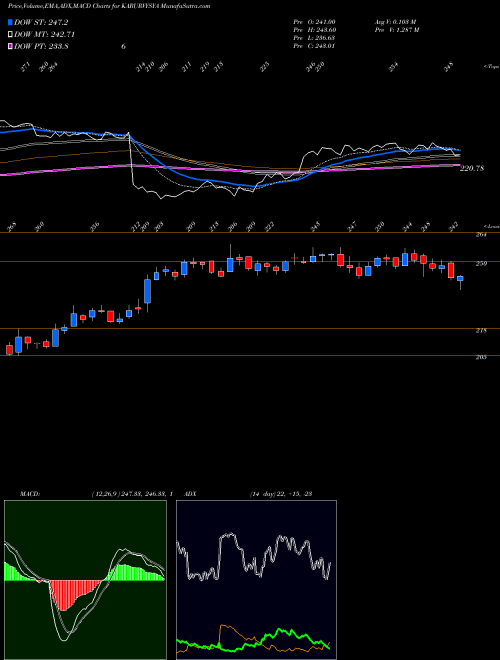Viewport: 500px width, 660px height.
Task: Click the tall blue candlestick in the rally
Action: click(x=147, y=290)
